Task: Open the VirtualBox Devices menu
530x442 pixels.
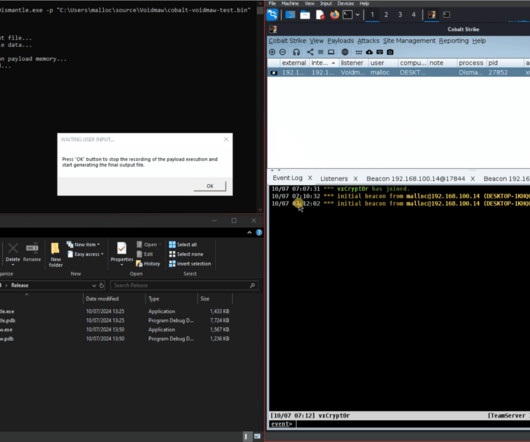Action: tap(345, 3)
